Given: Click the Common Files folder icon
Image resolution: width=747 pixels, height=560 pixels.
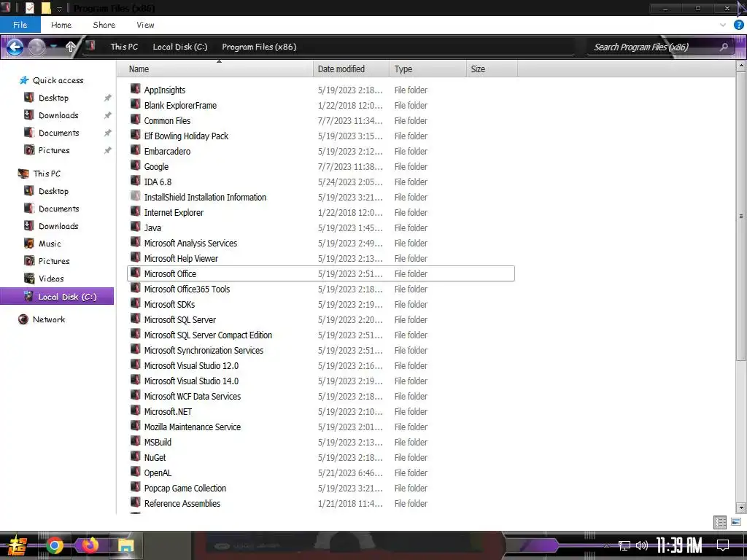Looking at the screenshot, I should [135, 120].
